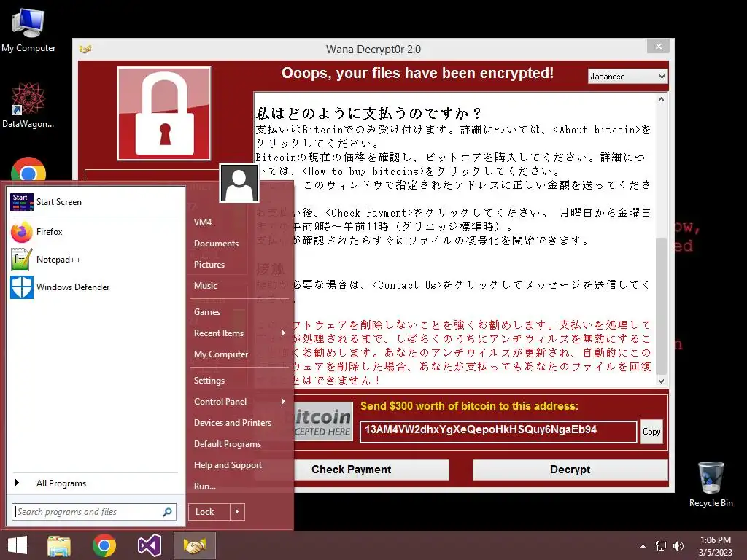Click the Start Screen tile icon
Image resolution: width=747 pixels, height=560 pixels.
coord(22,202)
